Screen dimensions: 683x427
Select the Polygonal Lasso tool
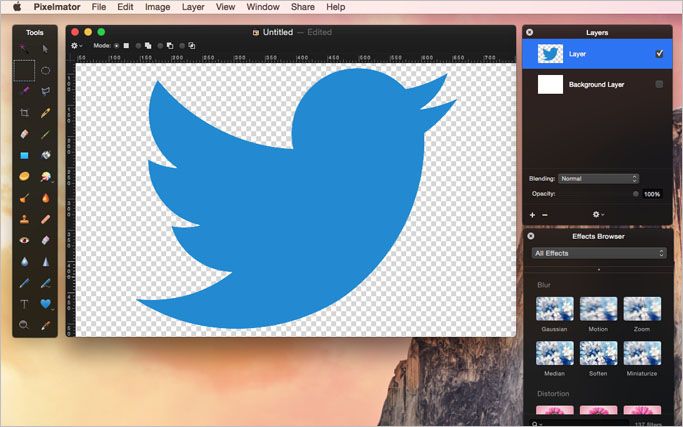click(45, 92)
